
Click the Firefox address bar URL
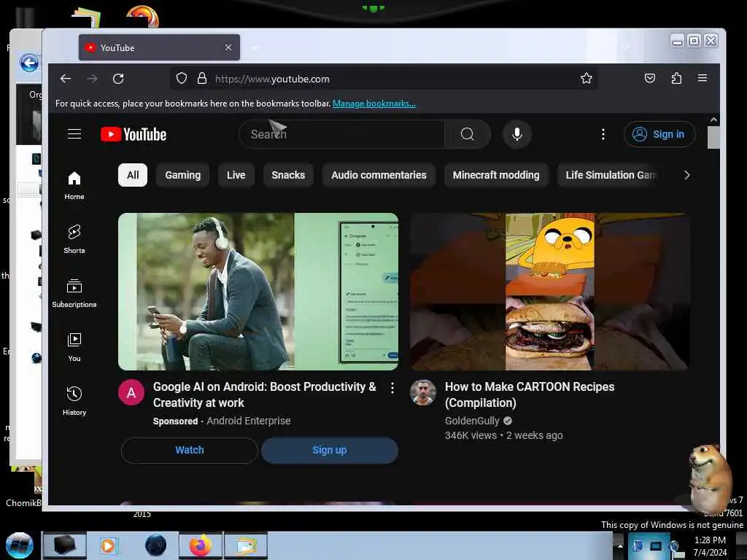[x=272, y=79]
